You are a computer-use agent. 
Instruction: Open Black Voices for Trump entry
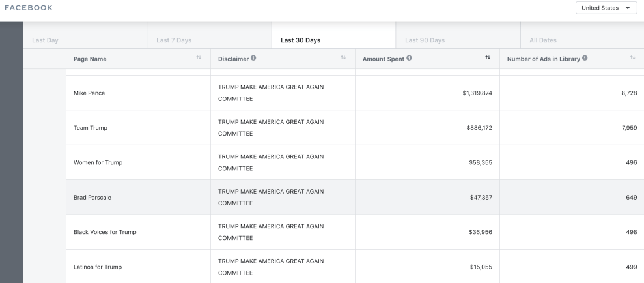tap(105, 232)
